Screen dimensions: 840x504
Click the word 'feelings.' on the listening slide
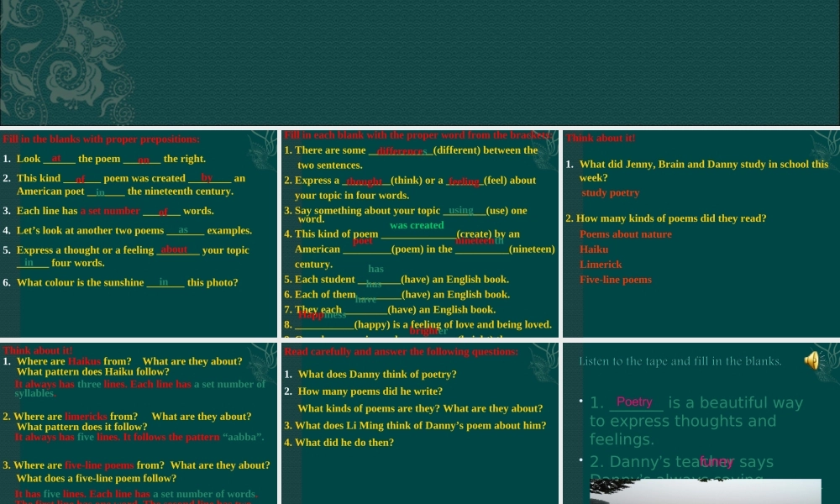(x=622, y=439)
